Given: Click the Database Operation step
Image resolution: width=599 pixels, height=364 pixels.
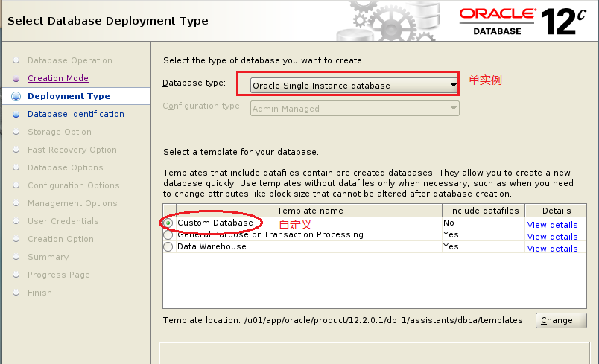Looking at the screenshot, I should click(70, 60).
